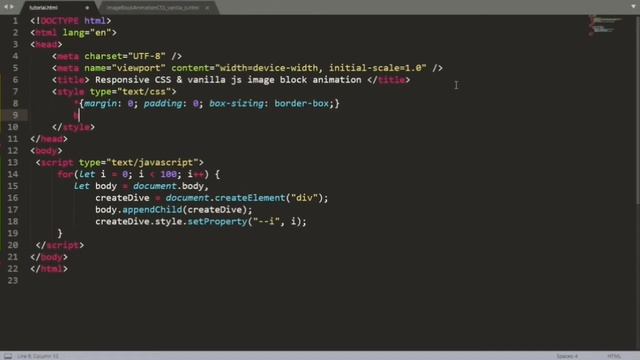Close the second imageBlockAnimation tab
640x360 pixels.
(x=207, y=8)
